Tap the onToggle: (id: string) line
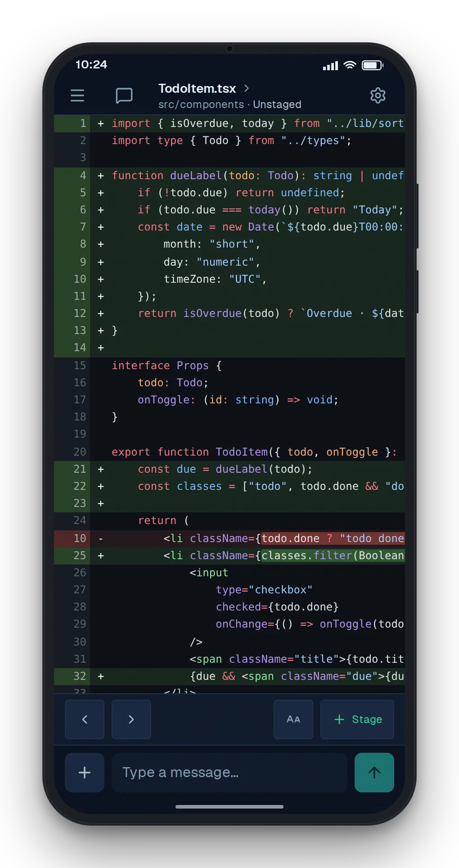Image resolution: width=459 pixels, height=868 pixels. (x=229, y=400)
